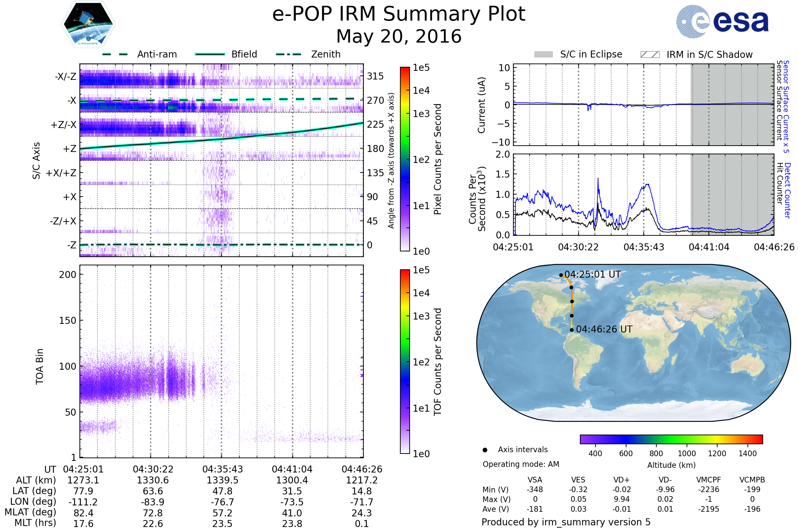Click the Operating mode: AM text
798x532 pixels.
(x=521, y=464)
